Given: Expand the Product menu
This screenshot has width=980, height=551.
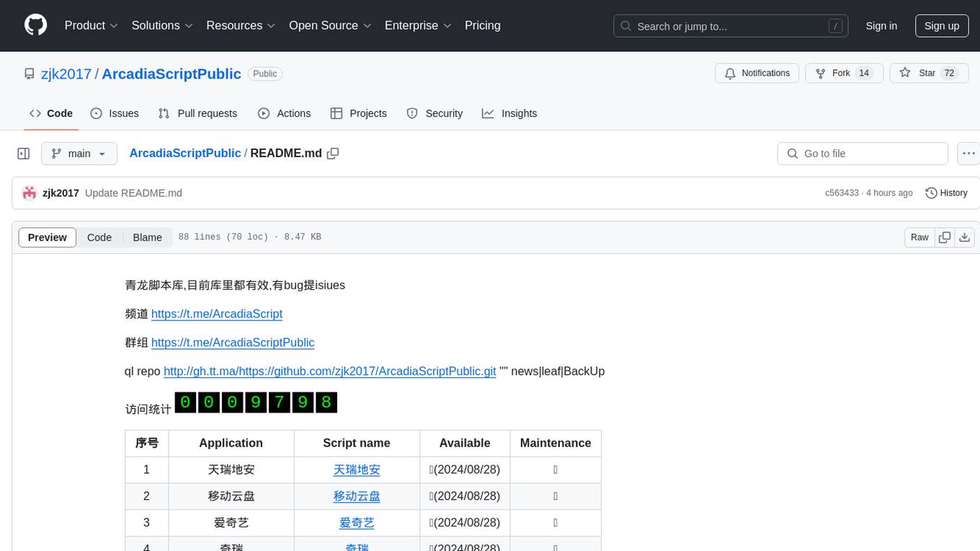Looking at the screenshot, I should pyautogui.click(x=92, y=25).
